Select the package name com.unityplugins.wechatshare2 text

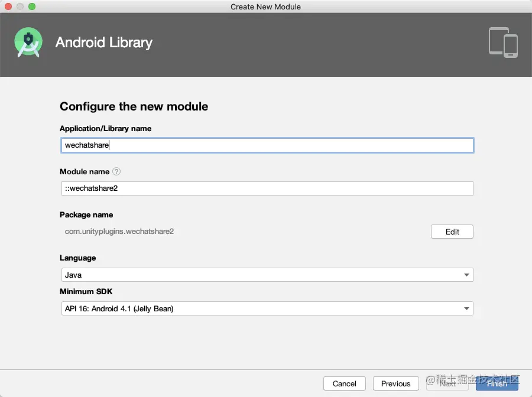click(x=119, y=232)
